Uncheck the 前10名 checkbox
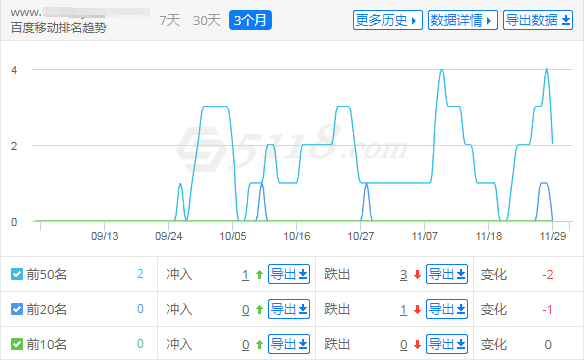The image size is (584, 360). (x=17, y=344)
